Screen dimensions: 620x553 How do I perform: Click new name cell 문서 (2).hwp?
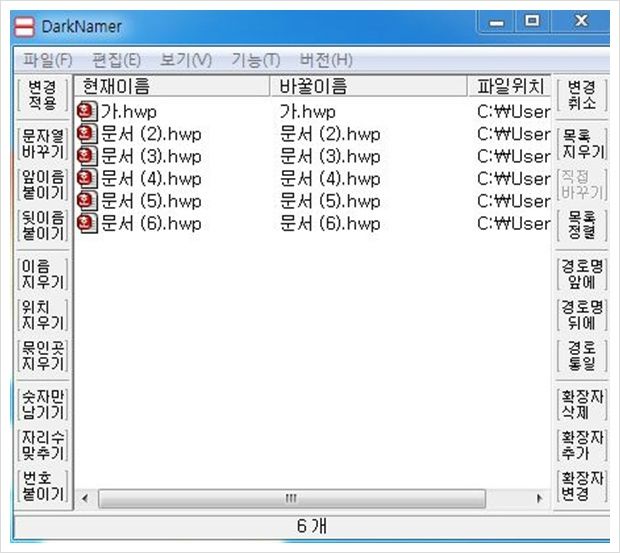tap(330, 134)
